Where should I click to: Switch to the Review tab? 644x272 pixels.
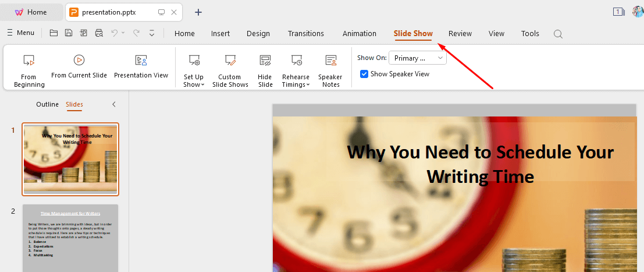(x=460, y=34)
